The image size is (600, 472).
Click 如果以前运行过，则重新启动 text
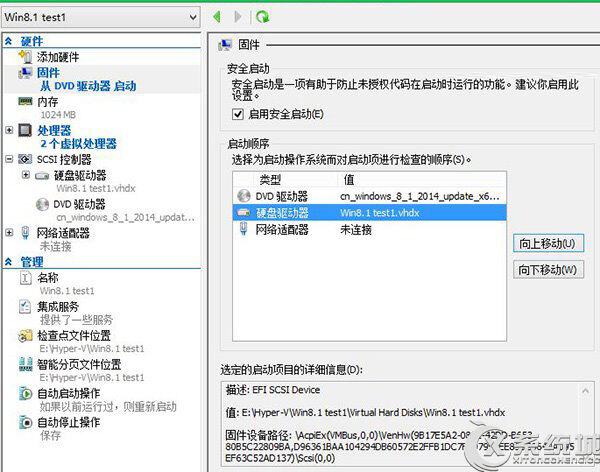[108, 407]
